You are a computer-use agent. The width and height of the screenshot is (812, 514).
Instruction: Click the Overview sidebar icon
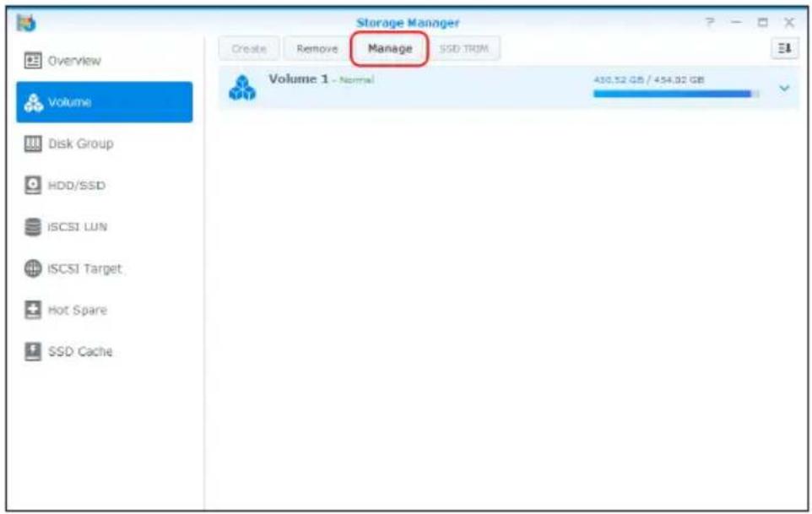(x=33, y=61)
